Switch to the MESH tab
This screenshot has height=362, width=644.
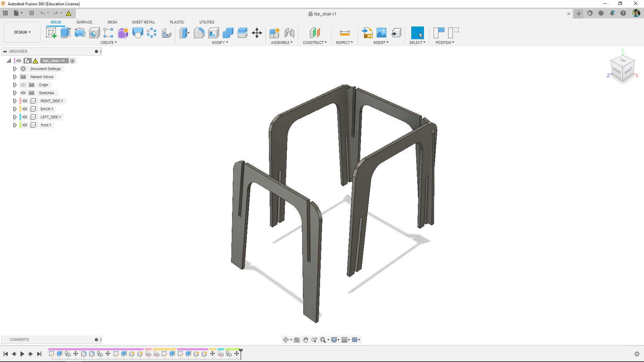coord(112,22)
